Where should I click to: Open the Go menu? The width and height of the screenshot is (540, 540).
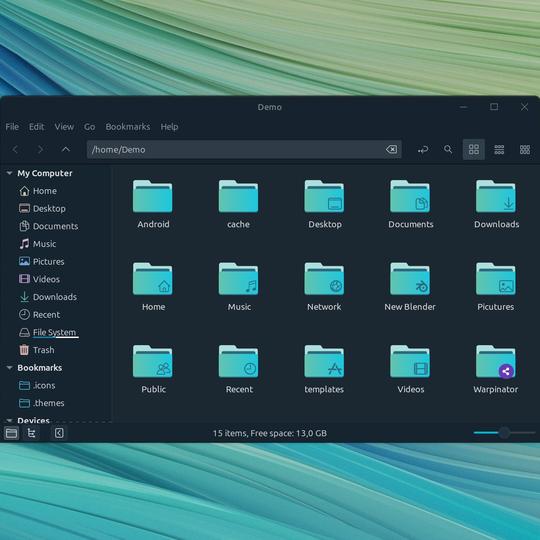pos(90,127)
